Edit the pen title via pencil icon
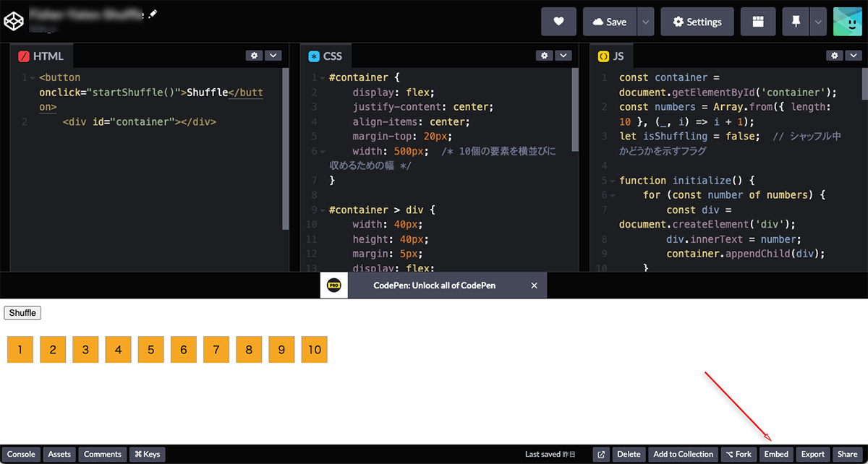The height and width of the screenshot is (464, 868). point(152,13)
